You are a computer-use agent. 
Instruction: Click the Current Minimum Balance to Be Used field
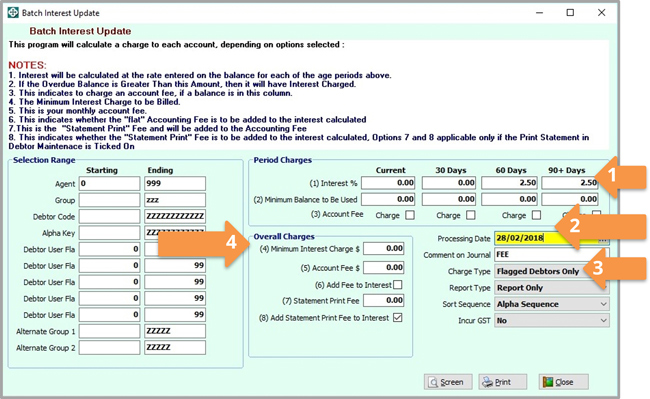pyautogui.click(x=388, y=199)
